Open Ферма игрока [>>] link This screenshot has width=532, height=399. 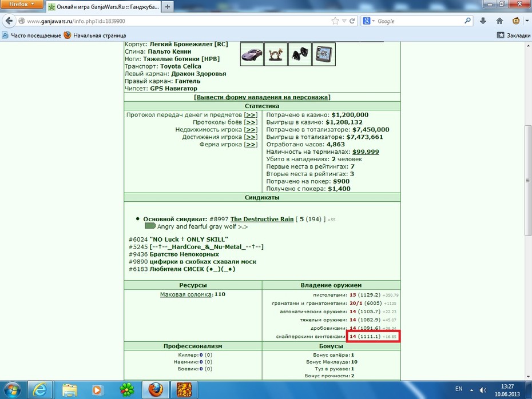[x=251, y=145]
